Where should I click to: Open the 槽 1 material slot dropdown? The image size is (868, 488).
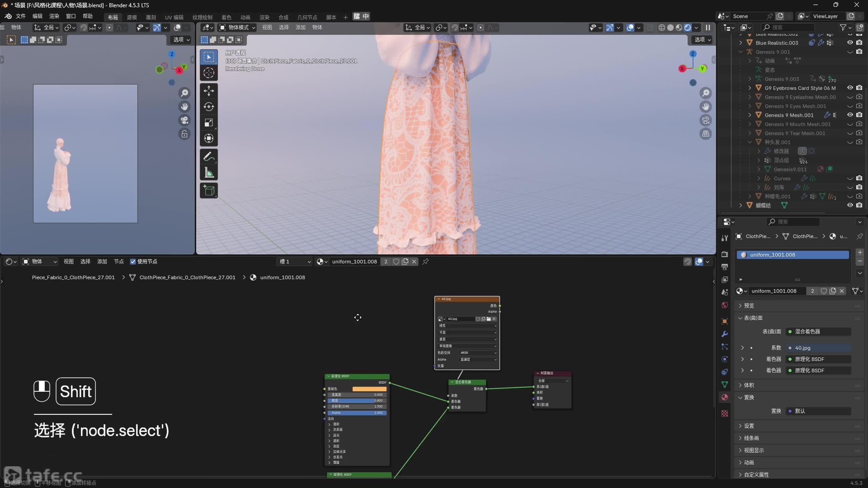point(294,262)
